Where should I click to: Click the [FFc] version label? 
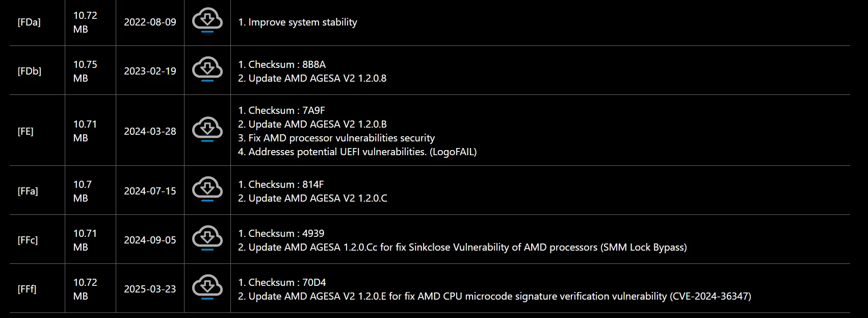(28, 240)
